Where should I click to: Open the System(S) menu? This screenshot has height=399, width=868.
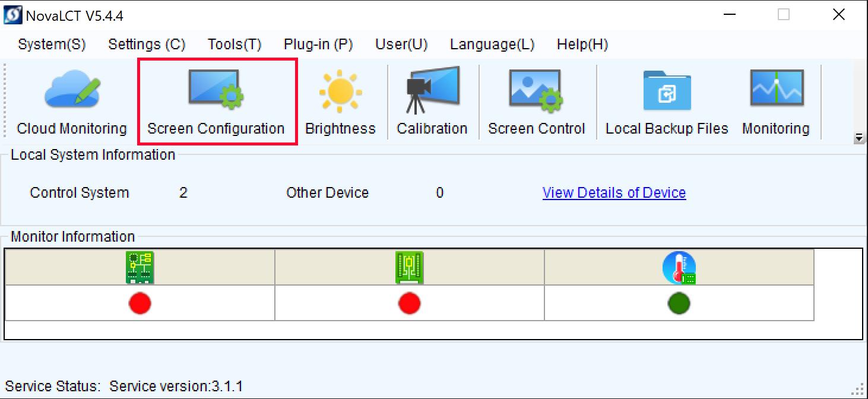tap(52, 45)
